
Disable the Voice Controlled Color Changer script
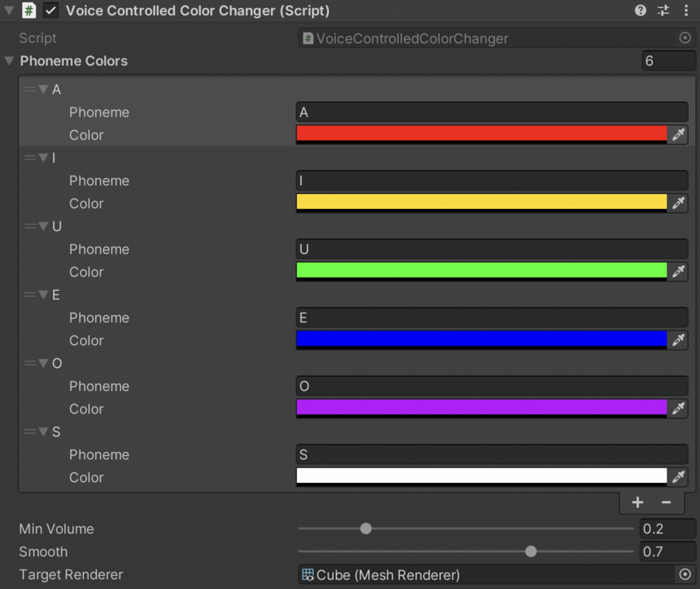[51, 11]
